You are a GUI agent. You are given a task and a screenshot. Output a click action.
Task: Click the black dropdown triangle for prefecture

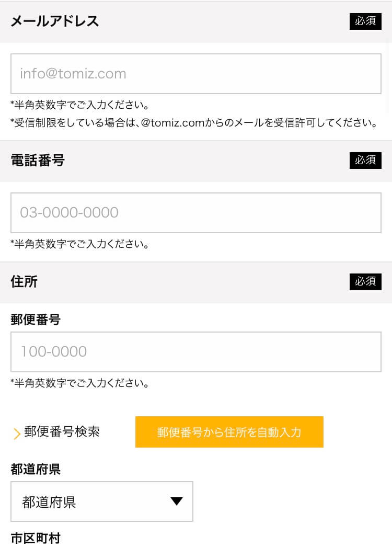pos(177,501)
